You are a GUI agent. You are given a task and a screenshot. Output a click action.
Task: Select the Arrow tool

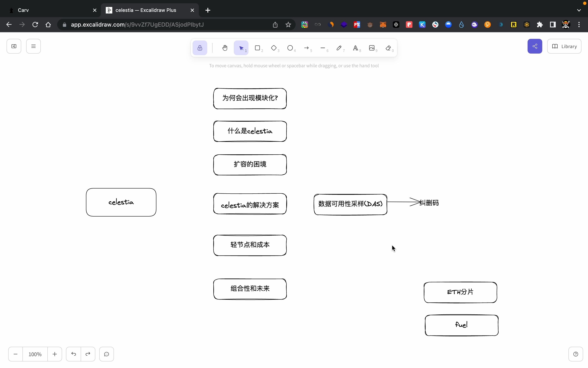pos(307,48)
